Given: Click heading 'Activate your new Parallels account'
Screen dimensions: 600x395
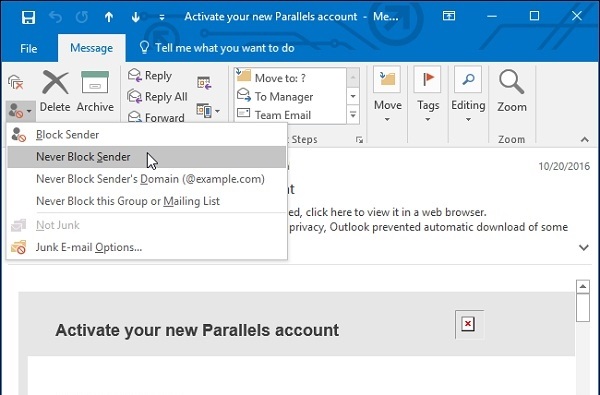Looking at the screenshot, I should [x=197, y=330].
